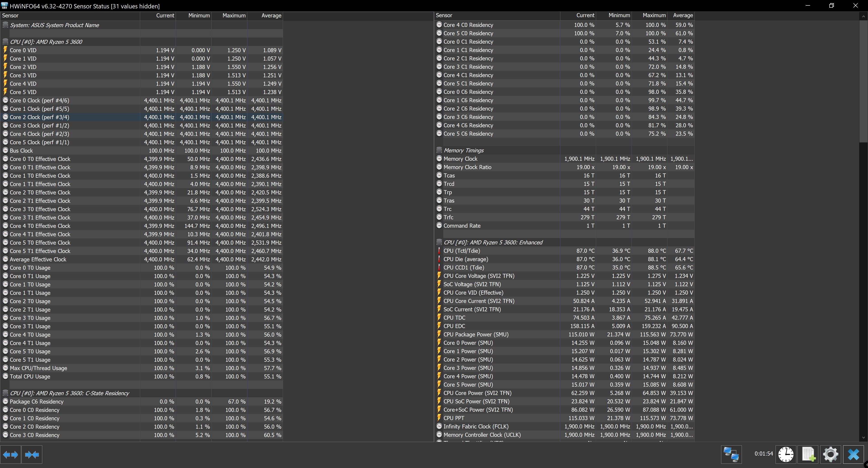Minimize the HWiNFO64 sensor window

pyautogui.click(x=808, y=6)
